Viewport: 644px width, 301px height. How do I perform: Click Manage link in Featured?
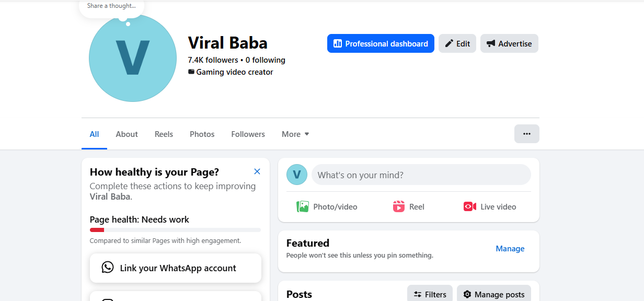510,249
